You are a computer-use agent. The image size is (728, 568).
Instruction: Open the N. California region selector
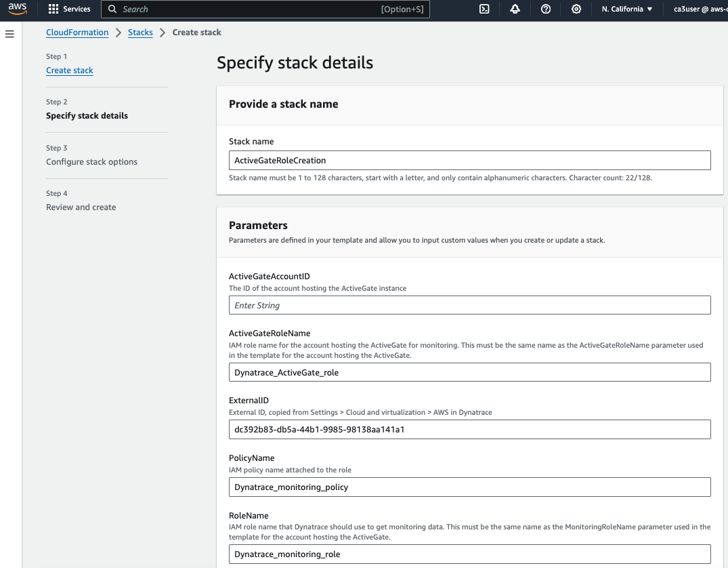(626, 9)
